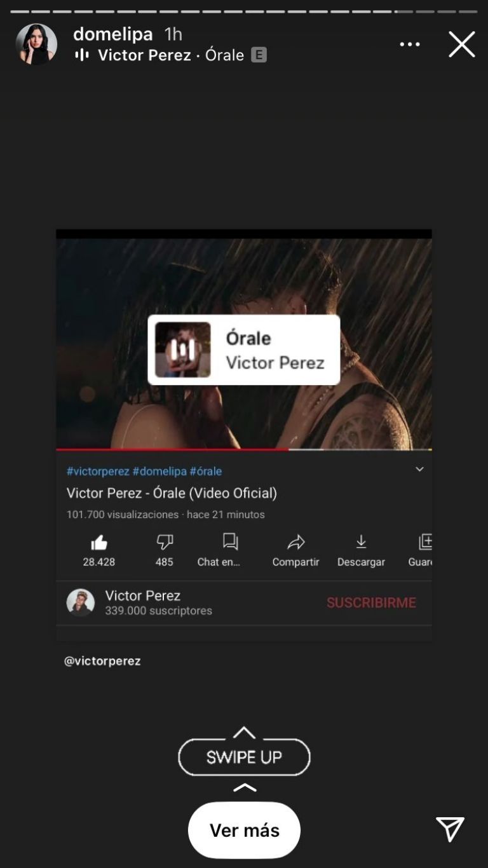Tap the Órale music sticker
Viewport: 488px width, 868px height.
pyautogui.click(x=244, y=349)
